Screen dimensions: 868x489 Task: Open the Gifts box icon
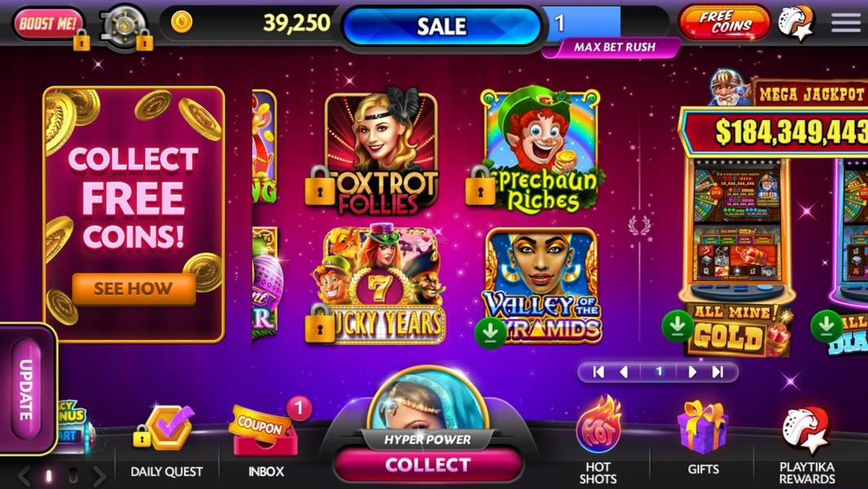point(702,427)
